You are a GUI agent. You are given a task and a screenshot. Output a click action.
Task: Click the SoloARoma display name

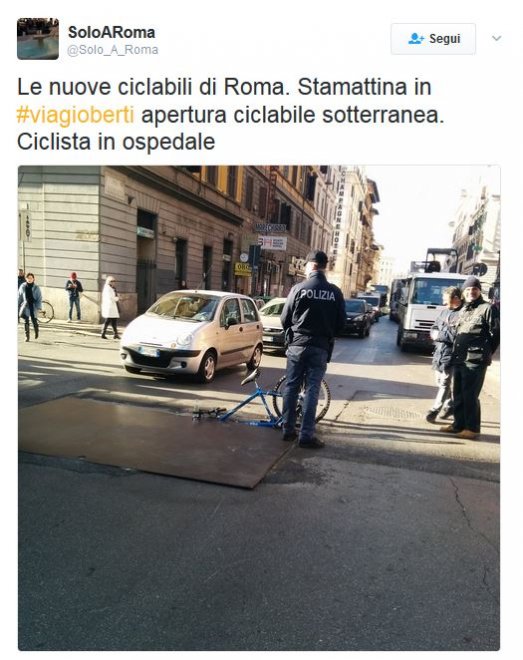(112, 32)
